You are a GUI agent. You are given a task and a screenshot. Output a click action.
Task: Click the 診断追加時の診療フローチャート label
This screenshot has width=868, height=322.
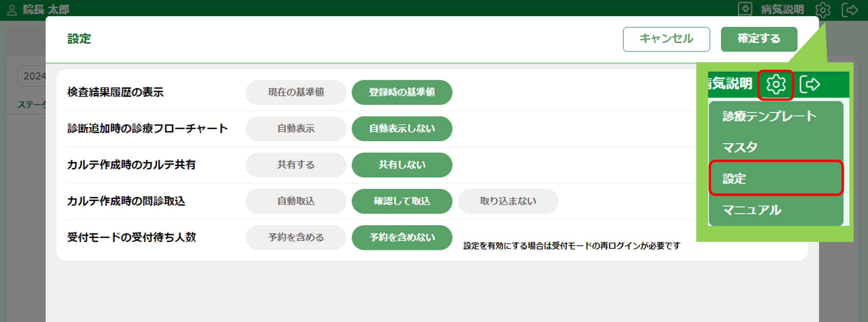point(148,129)
